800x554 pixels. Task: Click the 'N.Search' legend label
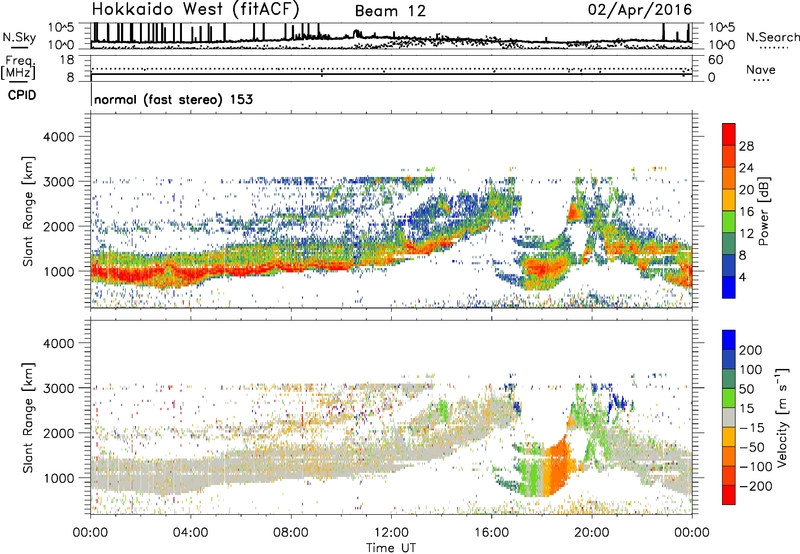[772, 37]
